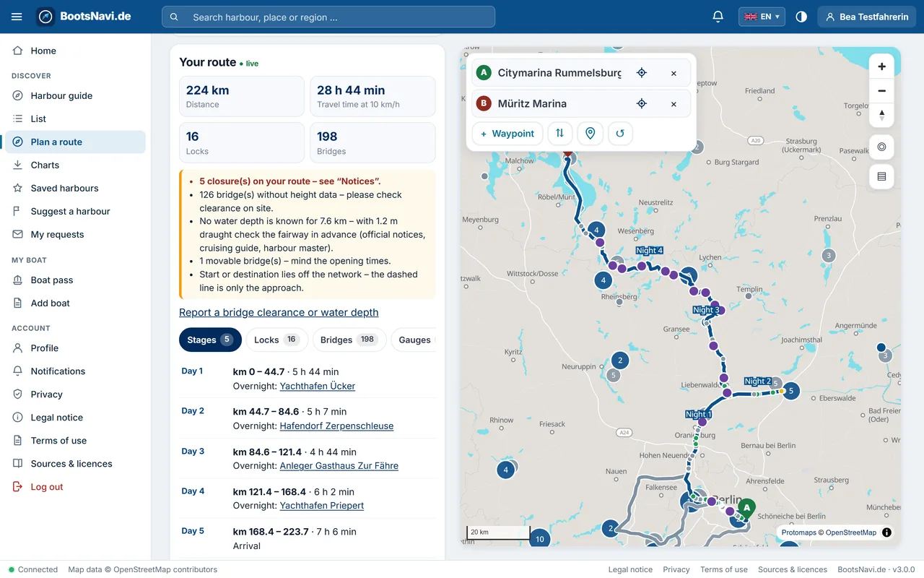
Task: Open Report a bridge clearance link
Action: pos(279,312)
